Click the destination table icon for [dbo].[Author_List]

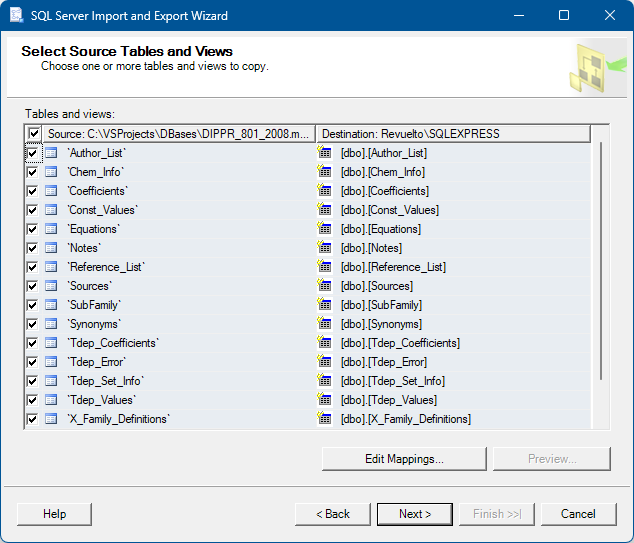[324, 152]
